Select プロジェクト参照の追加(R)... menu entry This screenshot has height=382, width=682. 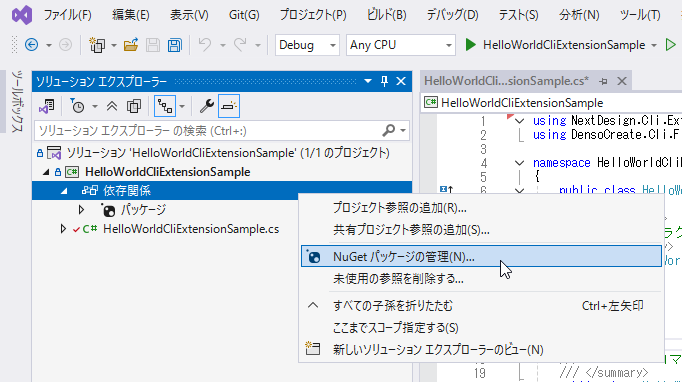coord(481,208)
